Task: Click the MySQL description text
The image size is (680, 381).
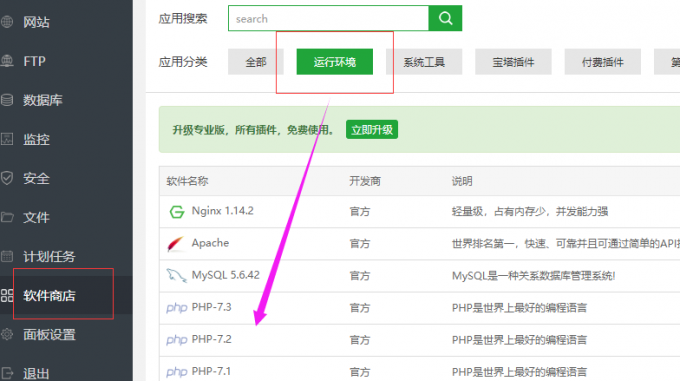Action: [533, 276]
